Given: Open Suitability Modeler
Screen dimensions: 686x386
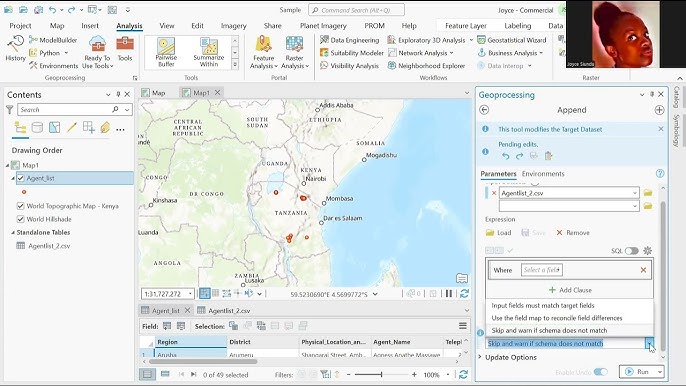Looking at the screenshot, I should click(x=352, y=53).
